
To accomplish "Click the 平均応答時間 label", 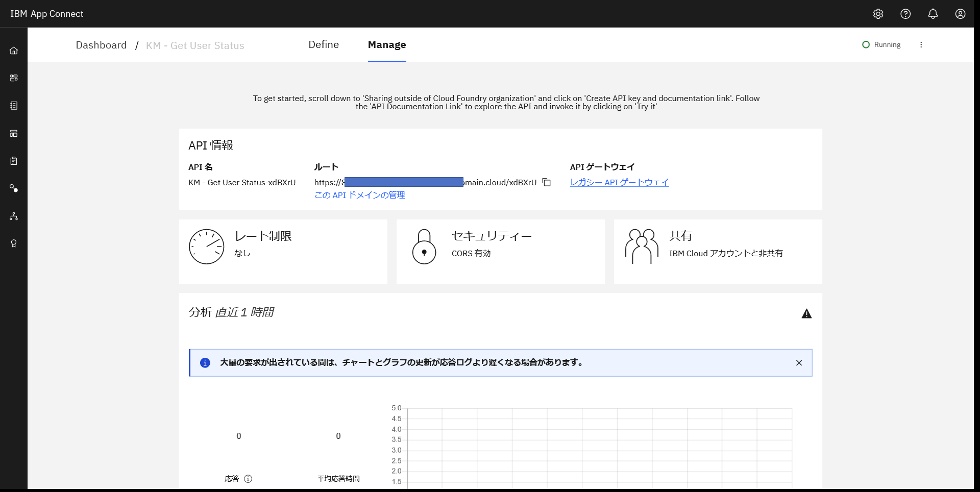I will [x=338, y=479].
